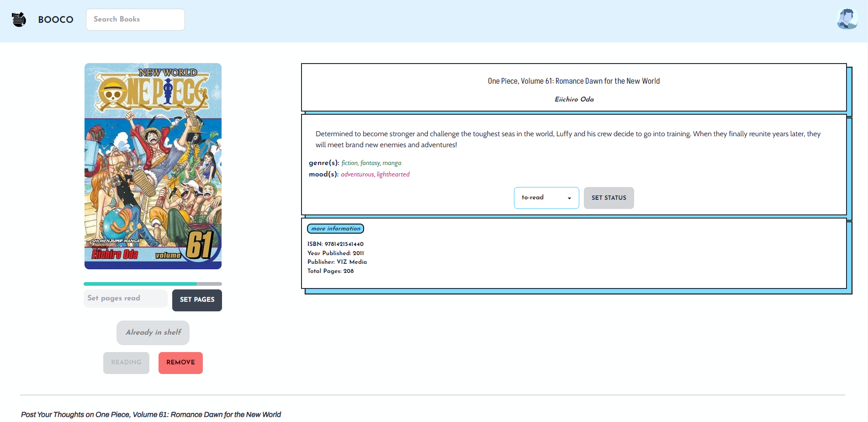Click the reading progress bar
The image size is (868, 422).
click(153, 284)
